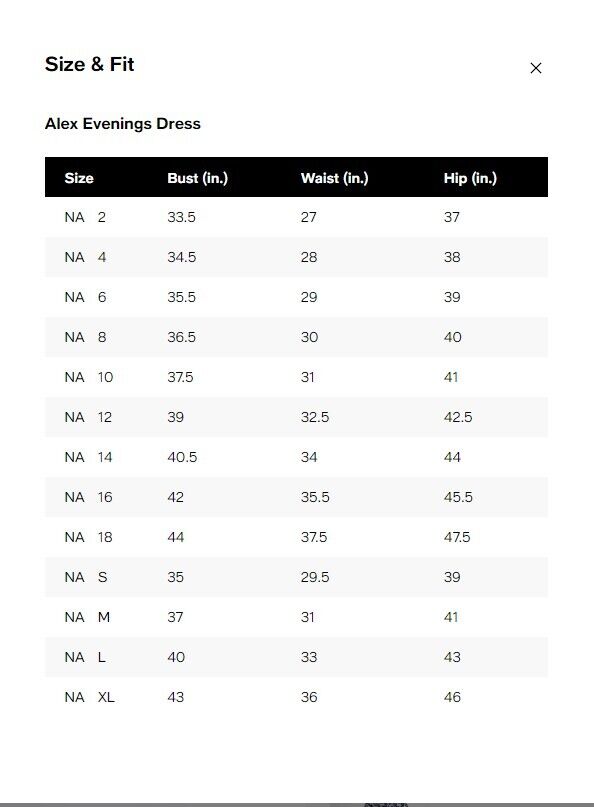The height and width of the screenshot is (807, 594).
Task: Select the NA 4 size row
Action: click(x=296, y=257)
